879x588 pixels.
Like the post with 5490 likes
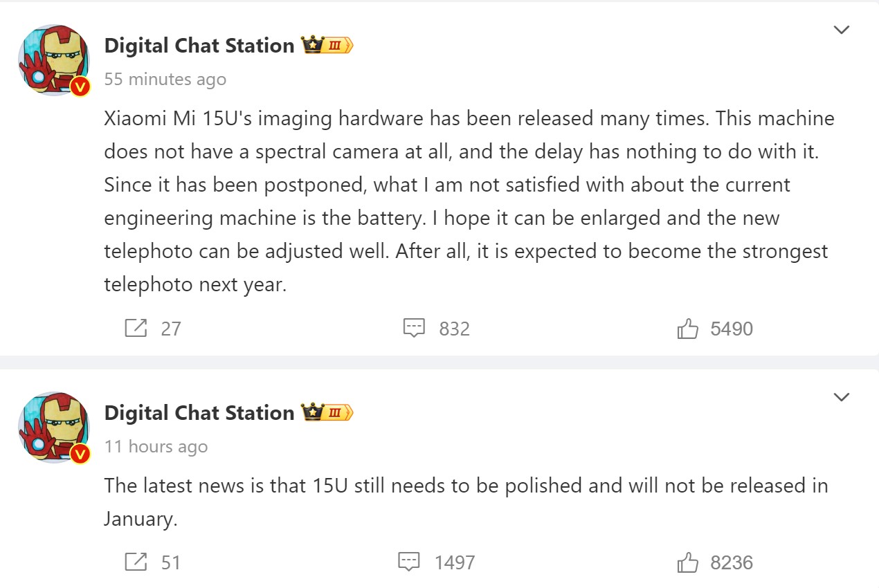pyautogui.click(x=687, y=329)
